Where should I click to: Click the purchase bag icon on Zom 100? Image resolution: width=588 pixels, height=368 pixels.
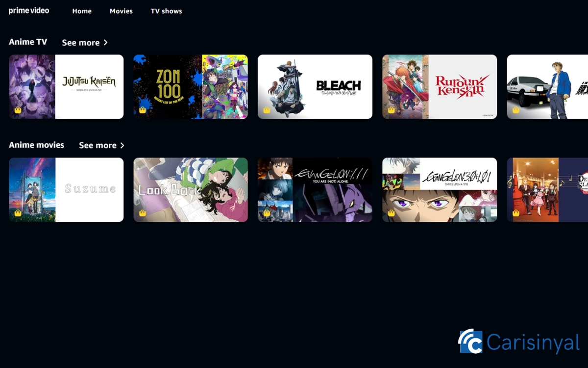(142, 111)
